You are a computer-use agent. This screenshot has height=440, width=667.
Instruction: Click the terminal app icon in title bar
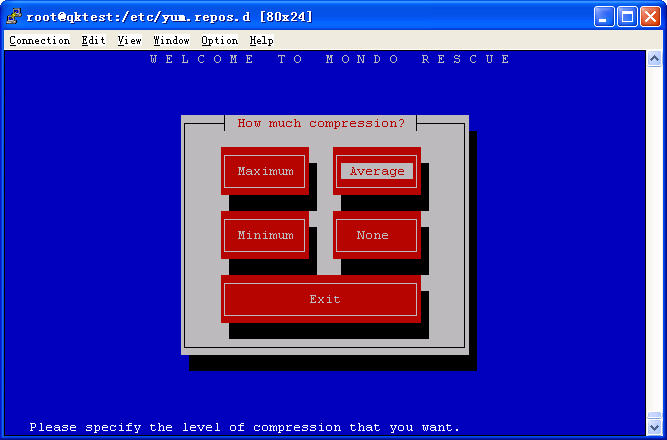13,16
